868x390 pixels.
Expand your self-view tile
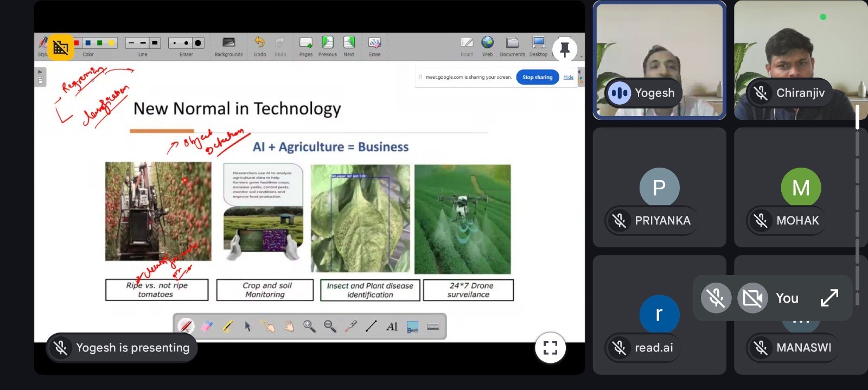(829, 298)
